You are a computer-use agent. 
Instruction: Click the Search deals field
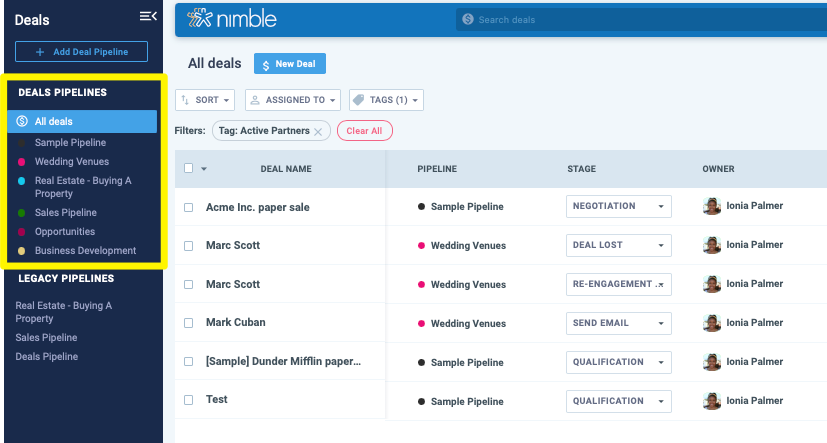[x=641, y=20]
